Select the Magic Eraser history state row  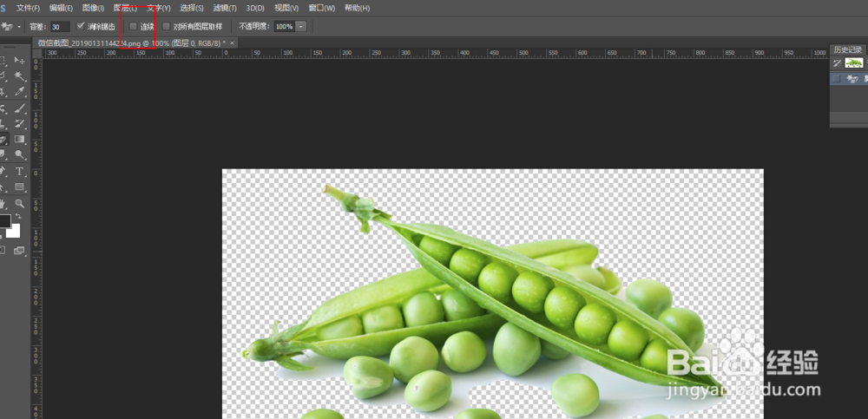coord(849,79)
